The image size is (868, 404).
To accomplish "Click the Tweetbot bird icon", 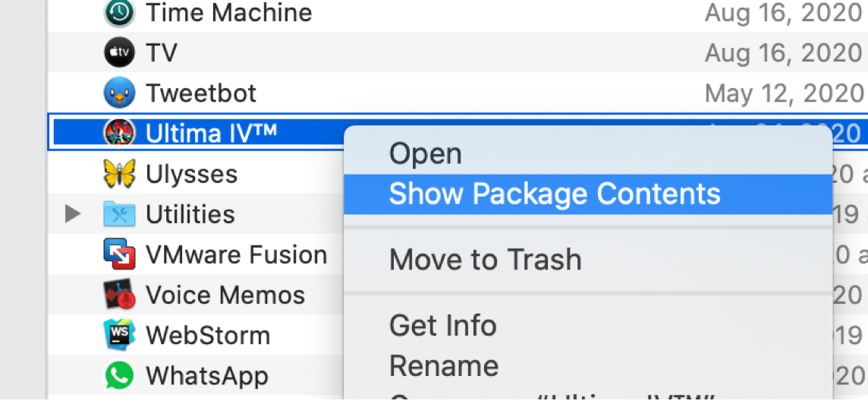I will 119,93.
